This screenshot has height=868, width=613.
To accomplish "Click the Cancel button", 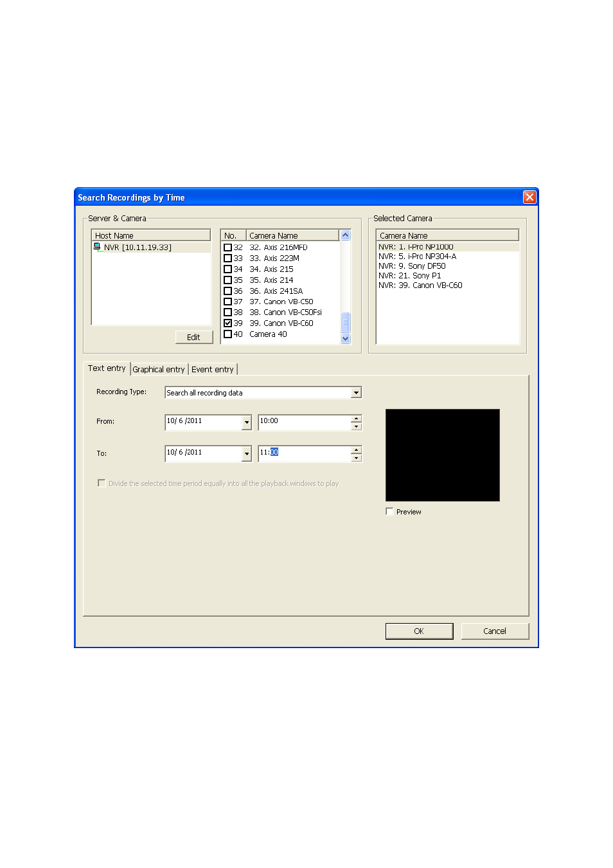I will [x=495, y=631].
